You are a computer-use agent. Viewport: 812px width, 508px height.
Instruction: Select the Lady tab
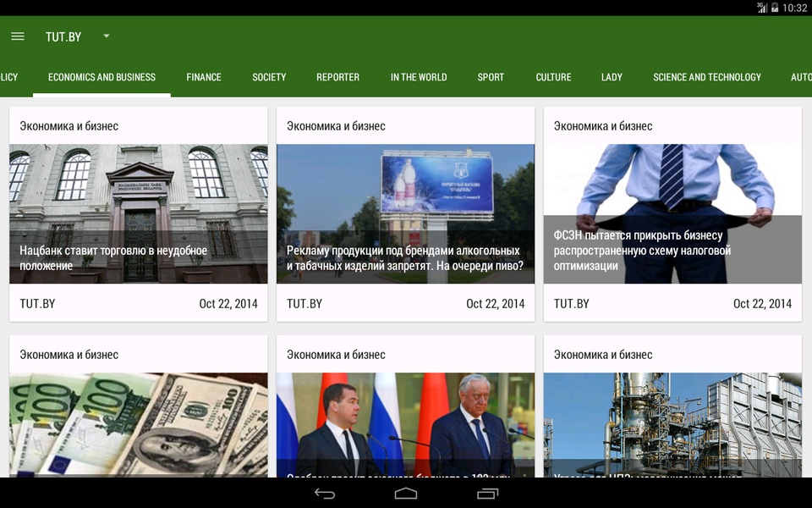[x=612, y=77]
